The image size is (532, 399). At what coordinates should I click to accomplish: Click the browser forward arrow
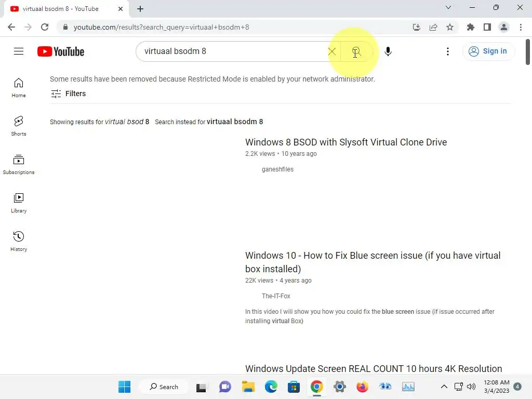pos(28,27)
